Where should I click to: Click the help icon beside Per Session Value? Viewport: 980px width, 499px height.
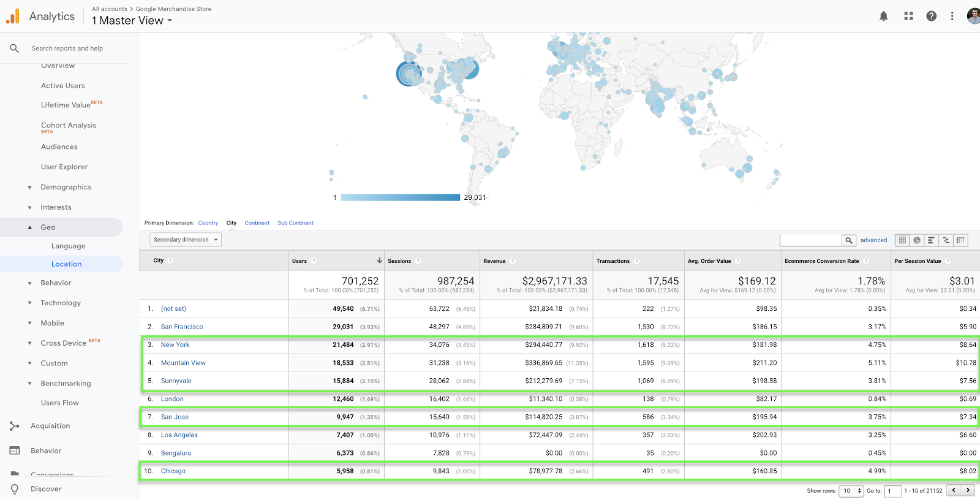coord(948,261)
